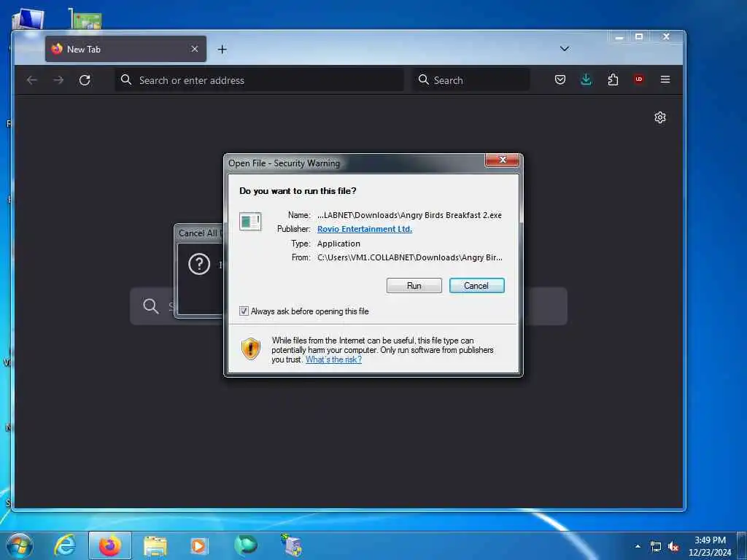Click the question mark icon in Cancel All dialog

pyautogui.click(x=199, y=264)
